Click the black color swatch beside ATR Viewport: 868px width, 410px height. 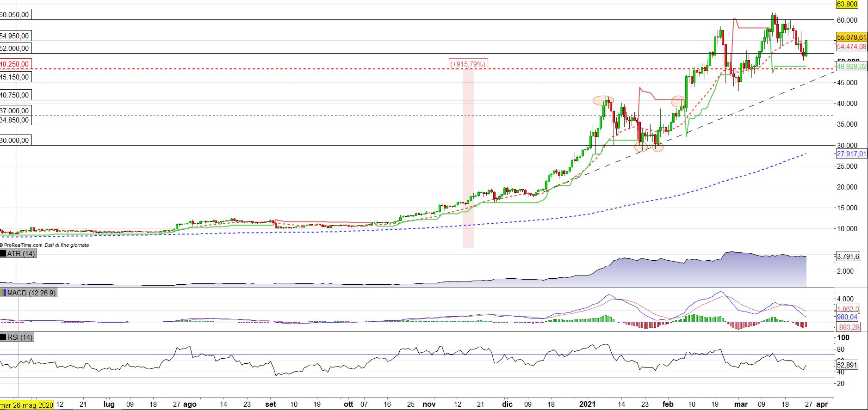pos(3,254)
